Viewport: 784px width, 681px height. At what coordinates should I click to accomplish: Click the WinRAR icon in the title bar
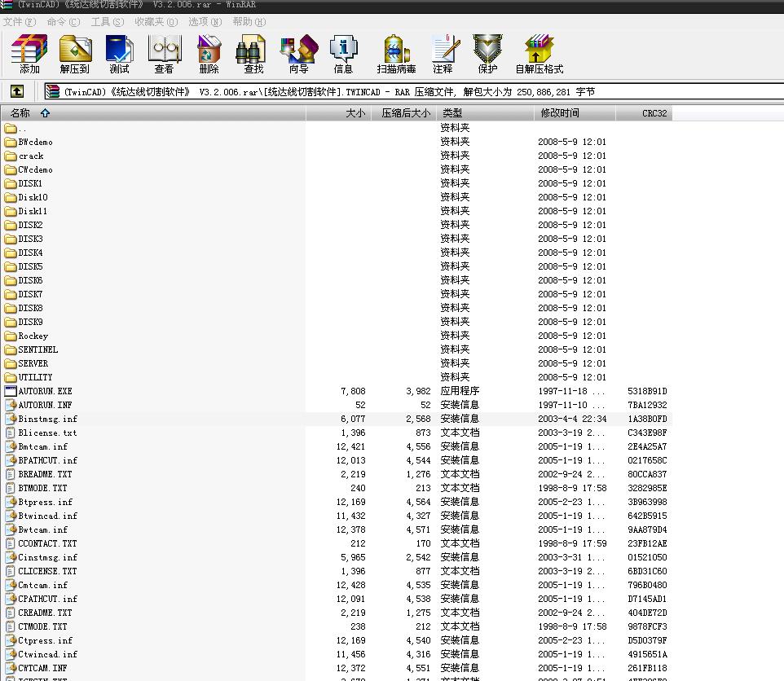[6, 5]
